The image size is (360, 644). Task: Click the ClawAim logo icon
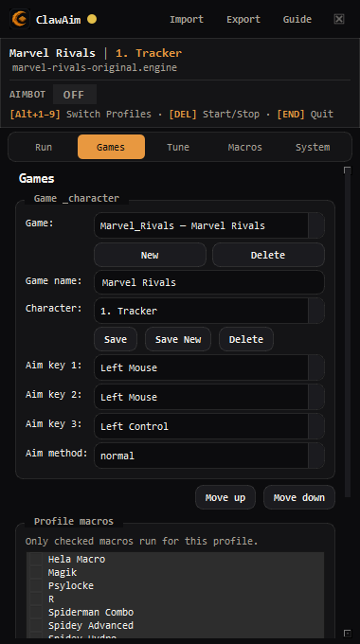pos(20,19)
